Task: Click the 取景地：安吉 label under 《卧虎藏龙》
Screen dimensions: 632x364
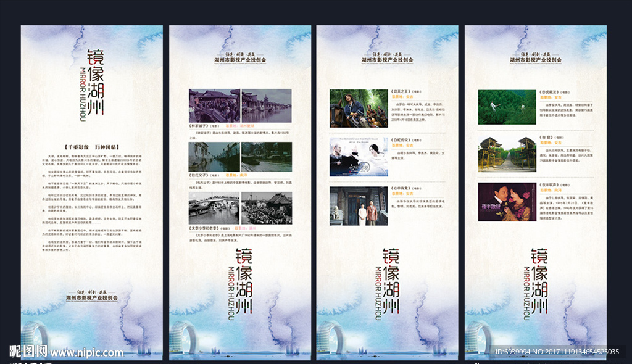Action: coord(551,97)
